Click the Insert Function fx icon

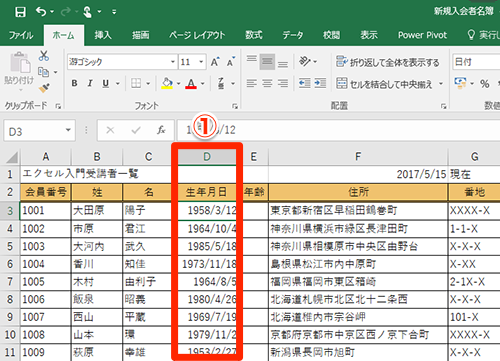(161, 130)
